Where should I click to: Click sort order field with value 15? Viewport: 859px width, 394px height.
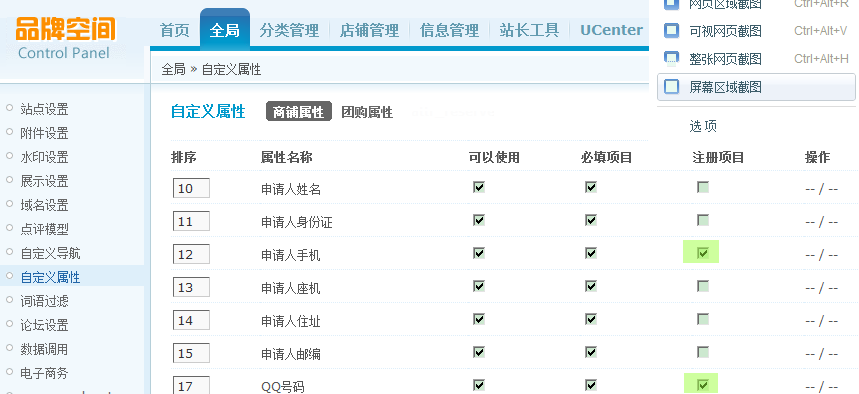pos(191,353)
